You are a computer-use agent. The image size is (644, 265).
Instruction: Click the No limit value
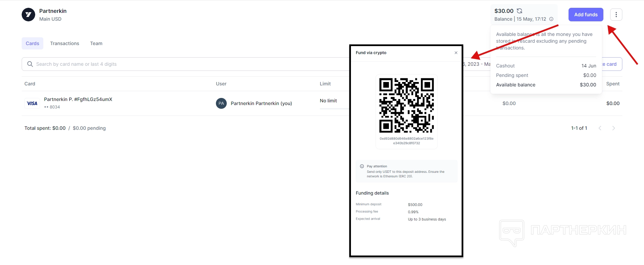coord(328,101)
